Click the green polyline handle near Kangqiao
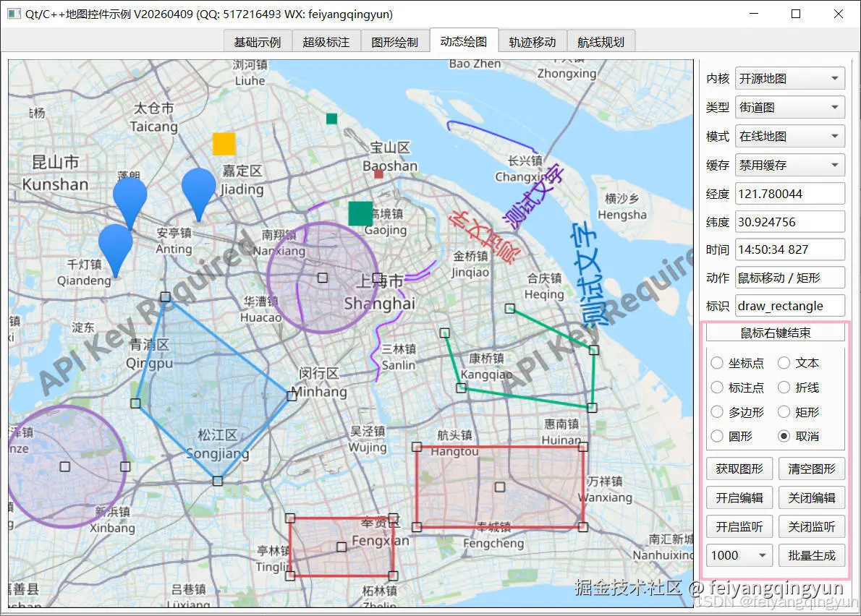 click(462, 388)
